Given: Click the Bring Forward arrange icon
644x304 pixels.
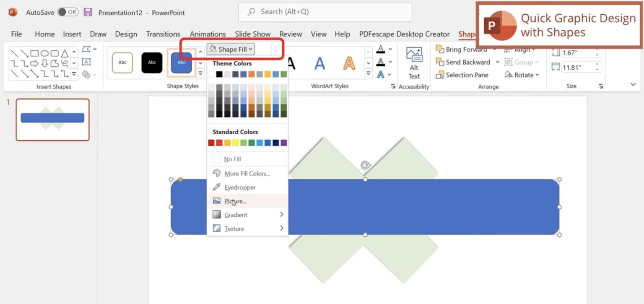Looking at the screenshot, I should [441, 50].
